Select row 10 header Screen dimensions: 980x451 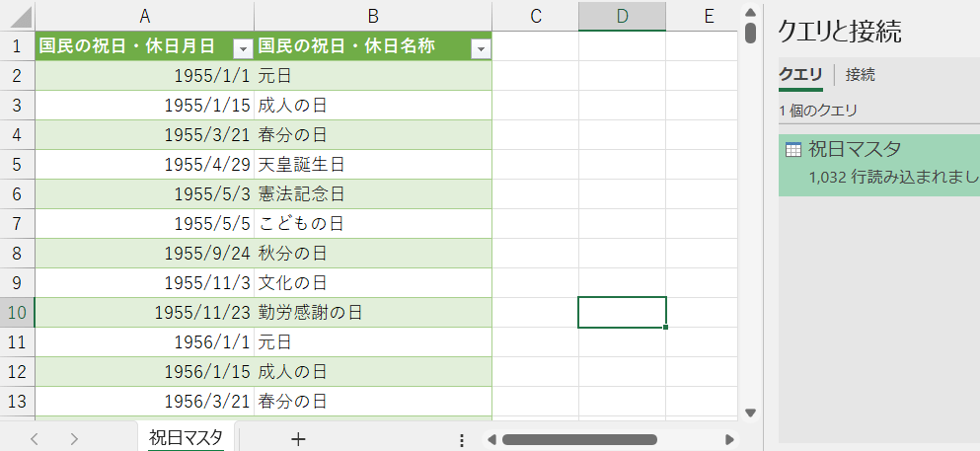pyautogui.click(x=17, y=313)
